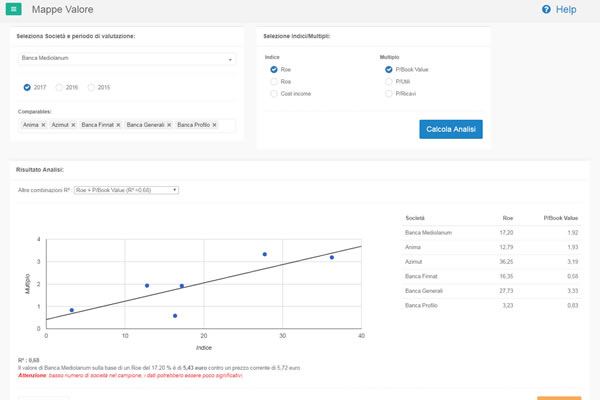600x400 pixels.
Task: Remove Azimut from comparables
Action: (x=73, y=125)
